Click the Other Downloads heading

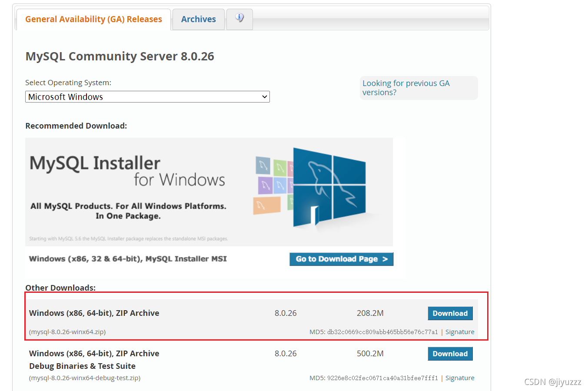[x=60, y=288]
